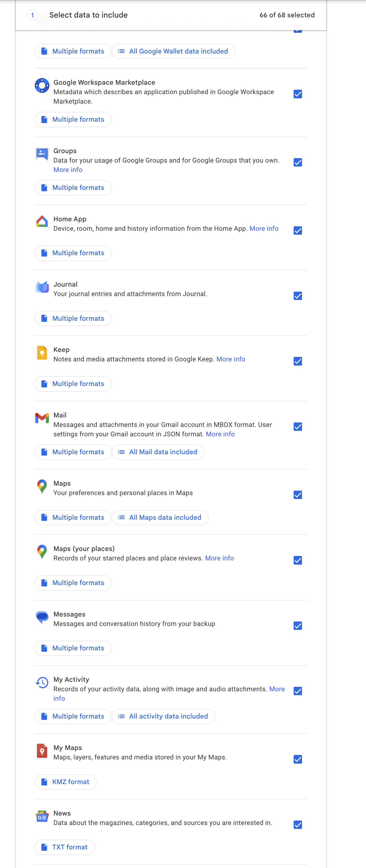This screenshot has height=868, width=366.
Task: Open 'All Maps data included' selector
Action: tap(160, 517)
